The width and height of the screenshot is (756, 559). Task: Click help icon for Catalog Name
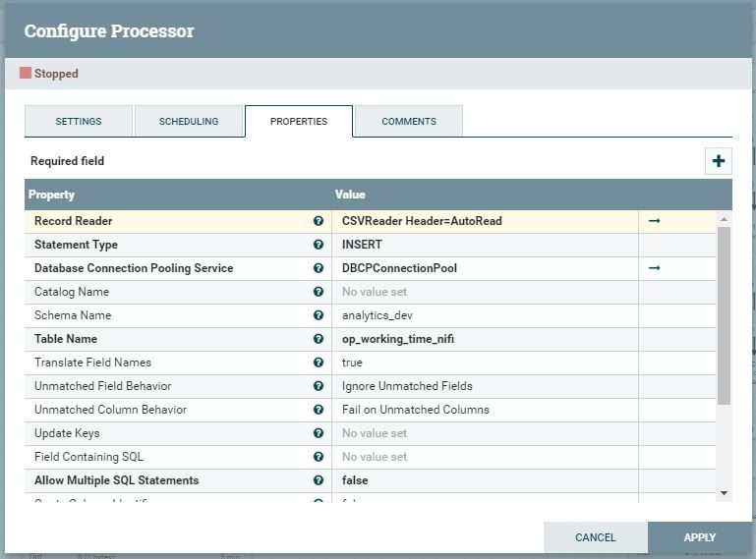319,292
